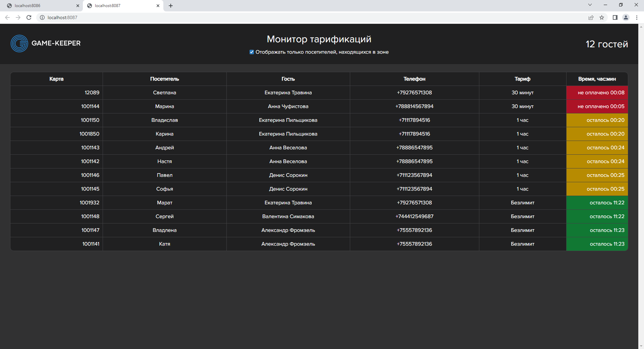644x349 pixels.
Task: Click the '12 гостей' guest counter
Action: 607,44
